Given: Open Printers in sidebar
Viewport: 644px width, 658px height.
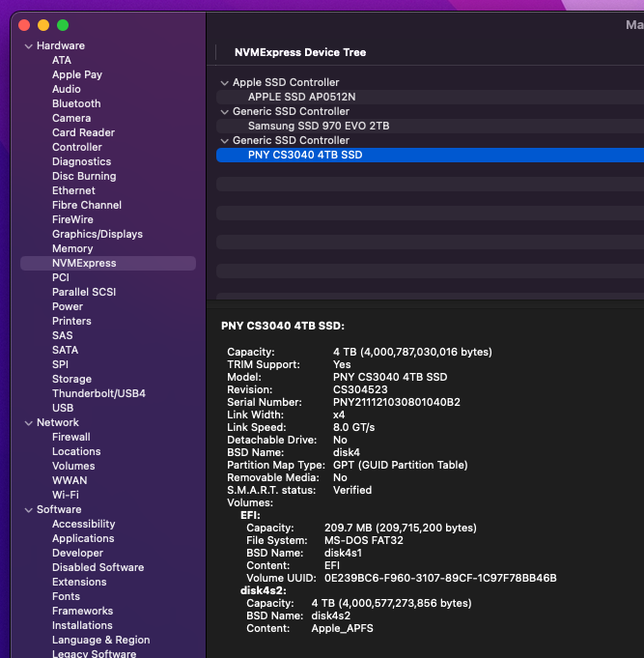Looking at the screenshot, I should 71,321.
